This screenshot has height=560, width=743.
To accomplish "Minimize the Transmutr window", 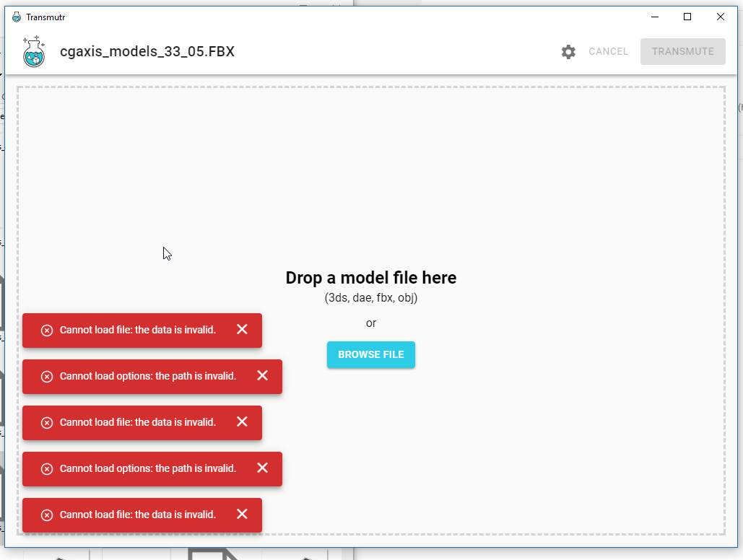I will 655,17.
